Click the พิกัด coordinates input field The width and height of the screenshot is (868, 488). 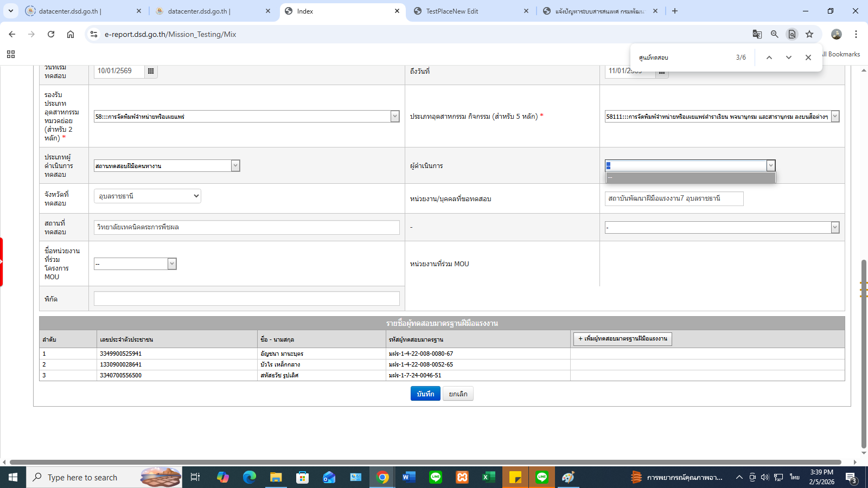246,299
